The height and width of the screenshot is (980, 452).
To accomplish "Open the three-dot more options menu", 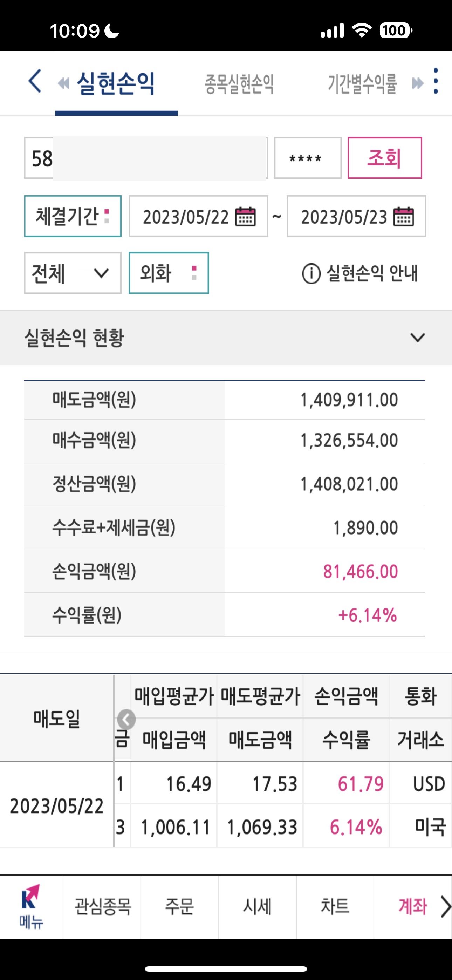I will click(x=436, y=81).
